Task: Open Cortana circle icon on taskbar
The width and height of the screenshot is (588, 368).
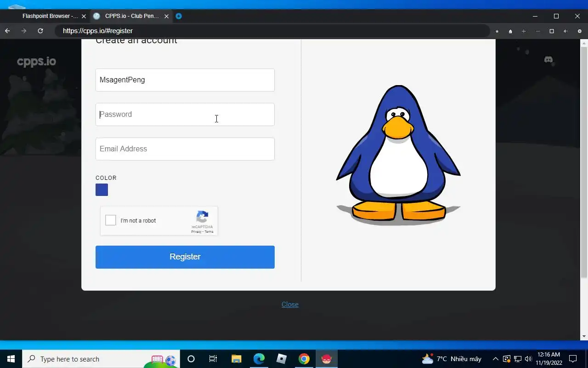Action: click(x=191, y=359)
